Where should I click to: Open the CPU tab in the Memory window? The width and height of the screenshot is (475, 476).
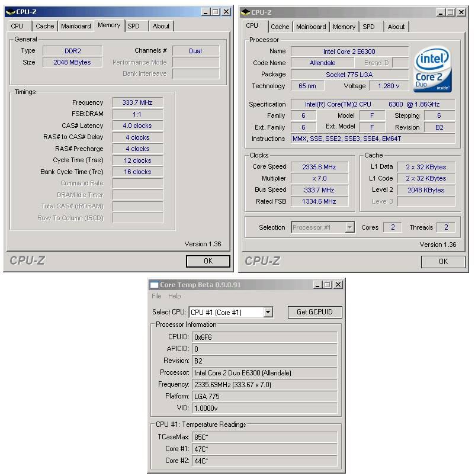pyautogui.click(x=17, y=26)
